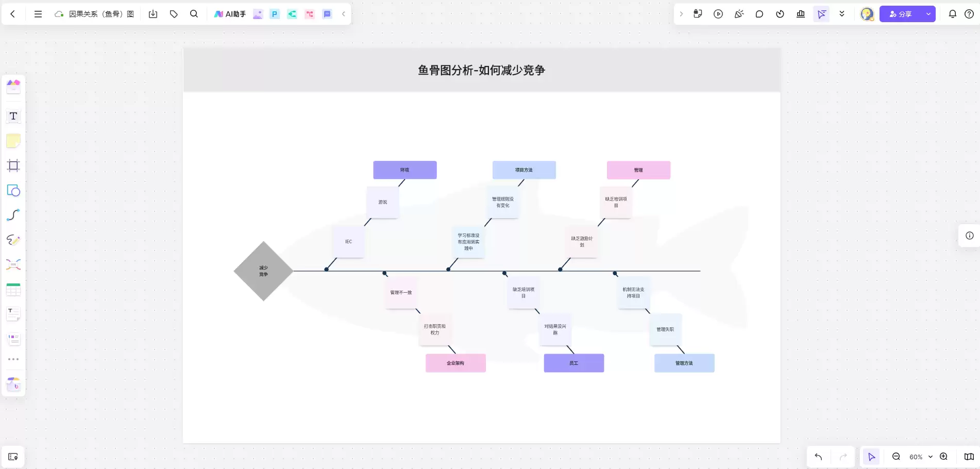The height and width of the screenshot is (469, 980).
Task: Select the IEC cause note
Action: pyautogui.click(x=349, y=242)
